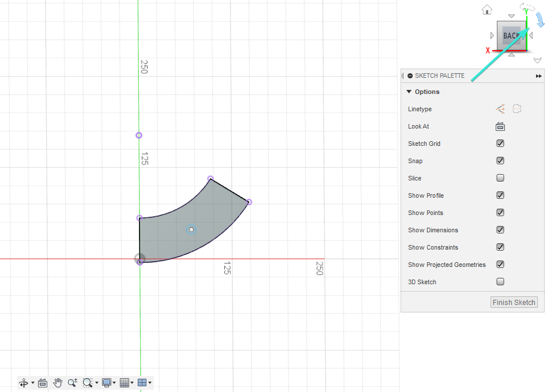Select the Orbit tool in navigation bar
Viewport: 547px width, 392px height.
[x=24, y=383]
